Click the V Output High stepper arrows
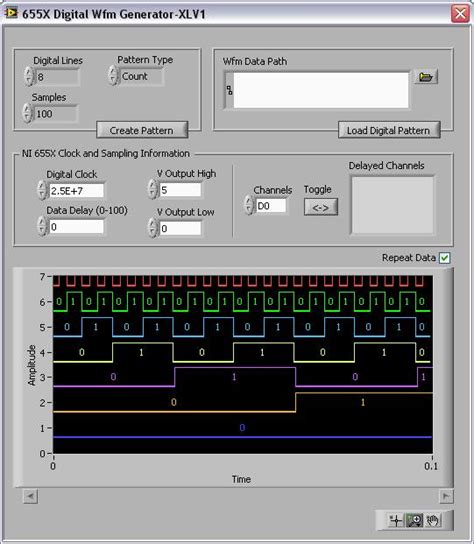 (x=152, y=189)
